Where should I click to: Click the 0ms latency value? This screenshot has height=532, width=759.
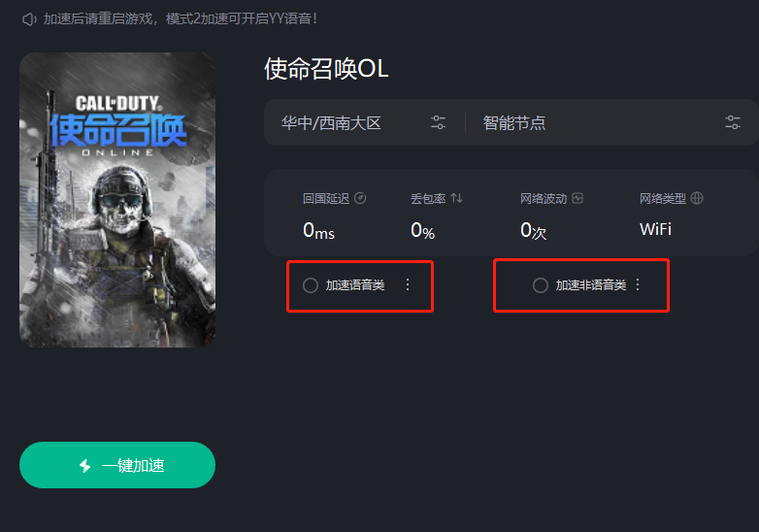click(318, 230)
